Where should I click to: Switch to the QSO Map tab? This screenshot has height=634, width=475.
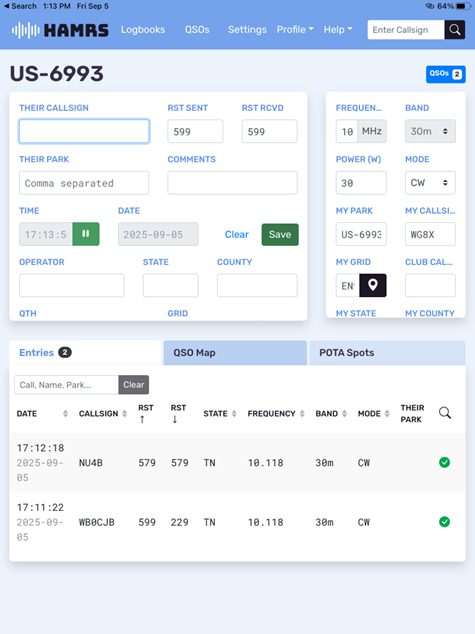tap(235, 353)
